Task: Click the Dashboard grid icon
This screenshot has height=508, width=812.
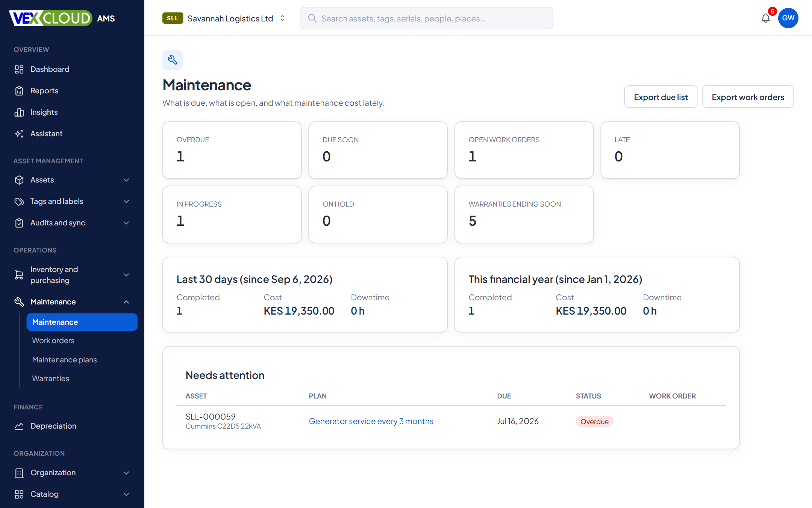Action: (19, 69)
